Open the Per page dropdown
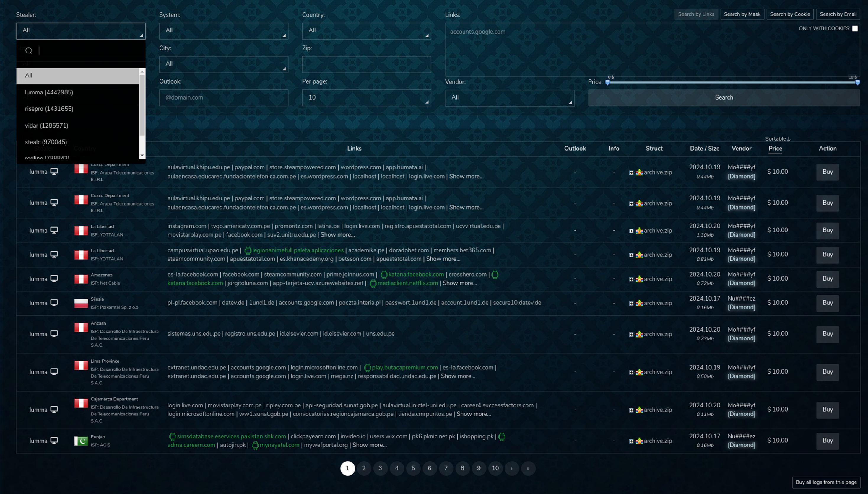Image resolution: width=868 pixels, height=494 pixels. coord(367,98)
